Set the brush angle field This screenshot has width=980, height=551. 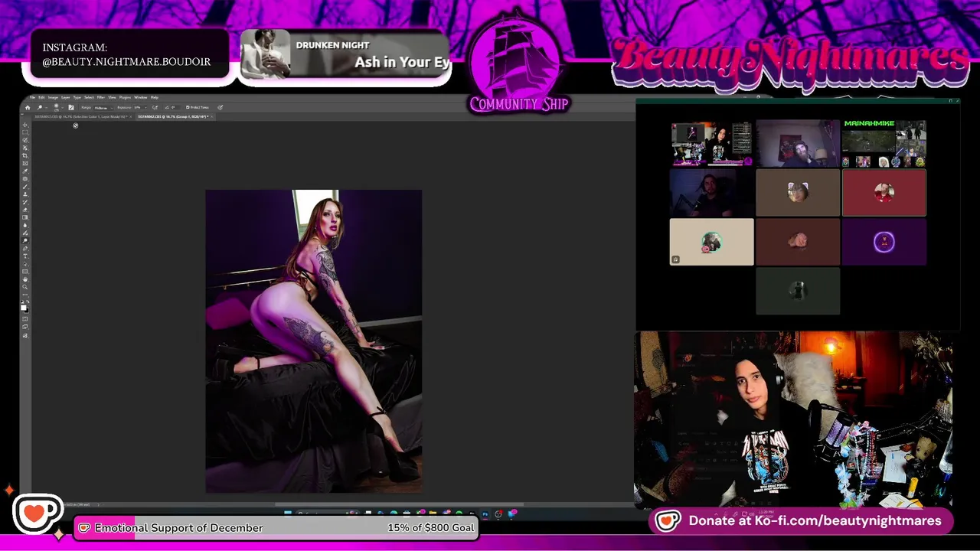[175, 107]
